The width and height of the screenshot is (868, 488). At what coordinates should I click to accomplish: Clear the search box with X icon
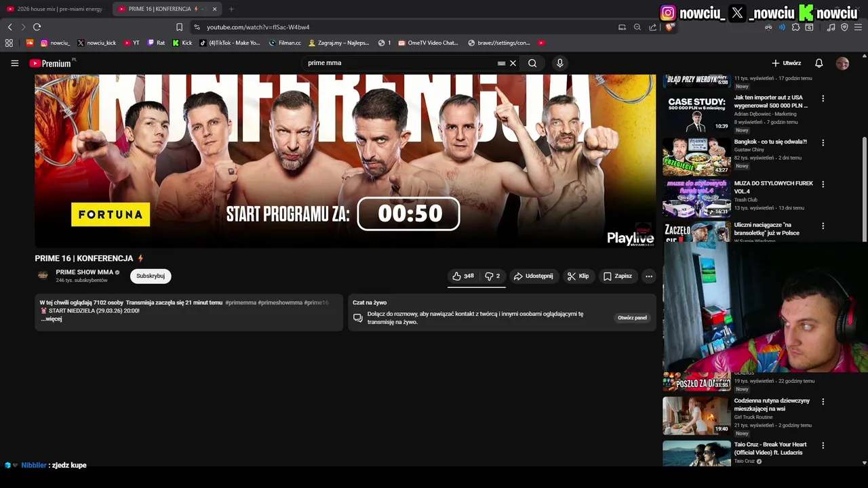coord(513,63)
